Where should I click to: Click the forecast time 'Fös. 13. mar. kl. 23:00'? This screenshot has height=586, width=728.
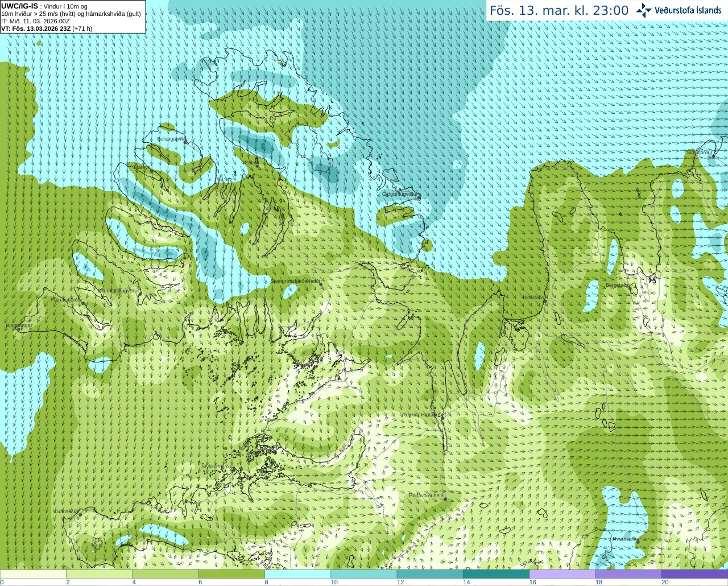coord(559,10)
